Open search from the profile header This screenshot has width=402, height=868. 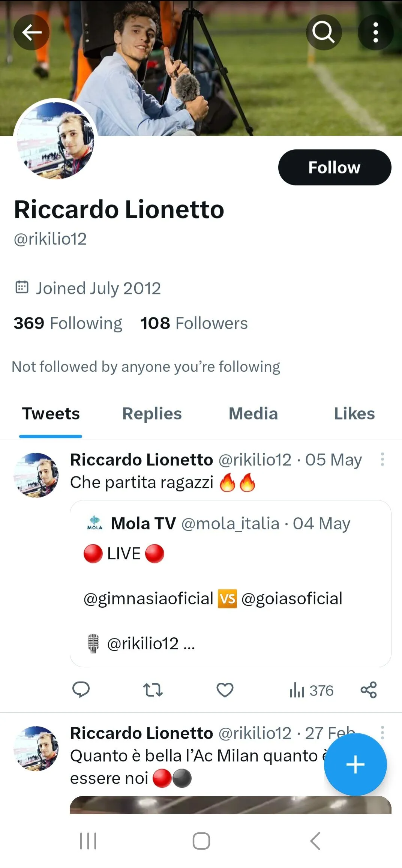coord(324,33)
